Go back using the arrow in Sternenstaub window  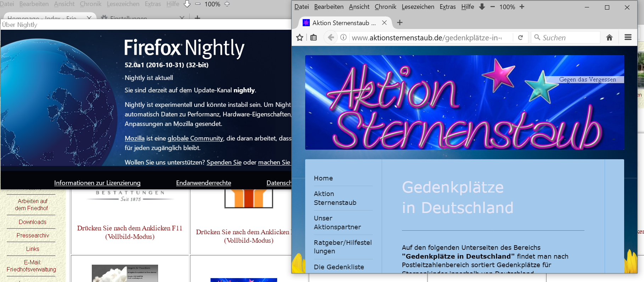(x=331, y=38)
